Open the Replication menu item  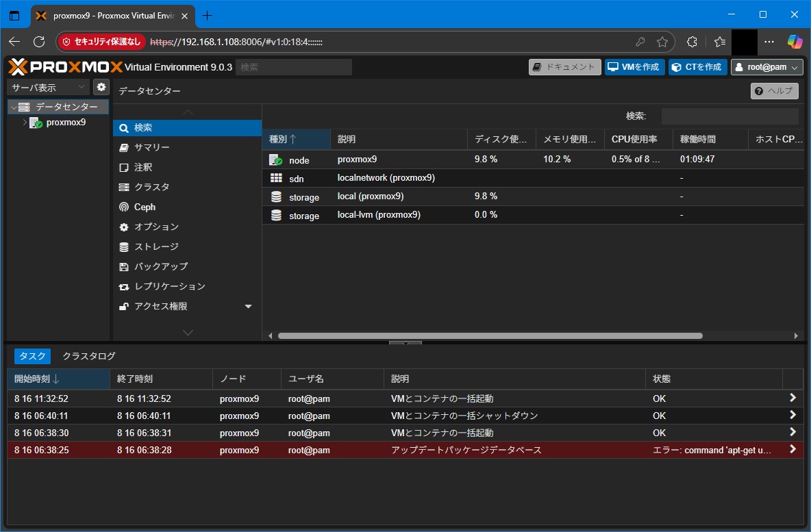(187, 286)
